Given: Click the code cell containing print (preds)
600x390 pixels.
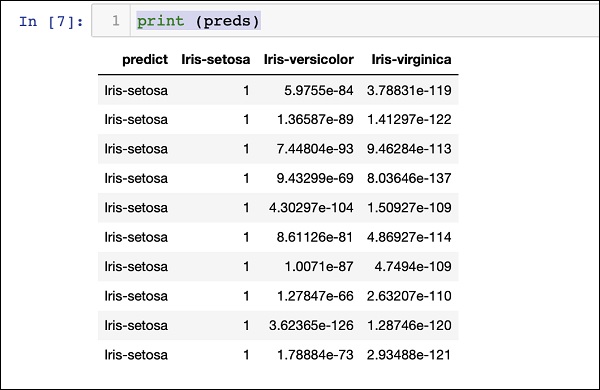Looking at the screenshot, I should [x=346, y=21].
